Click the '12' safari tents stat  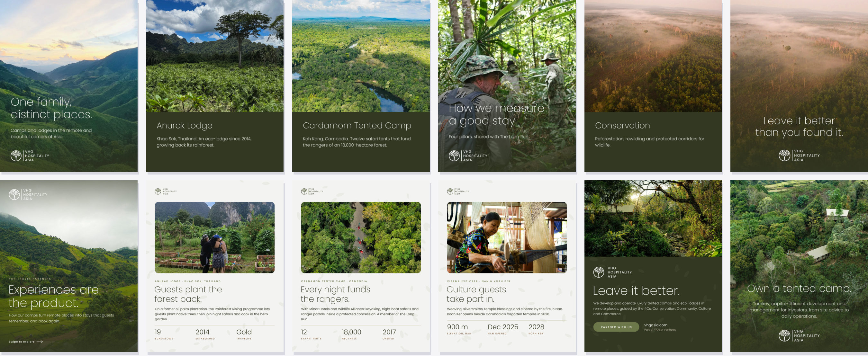(304, 332)
